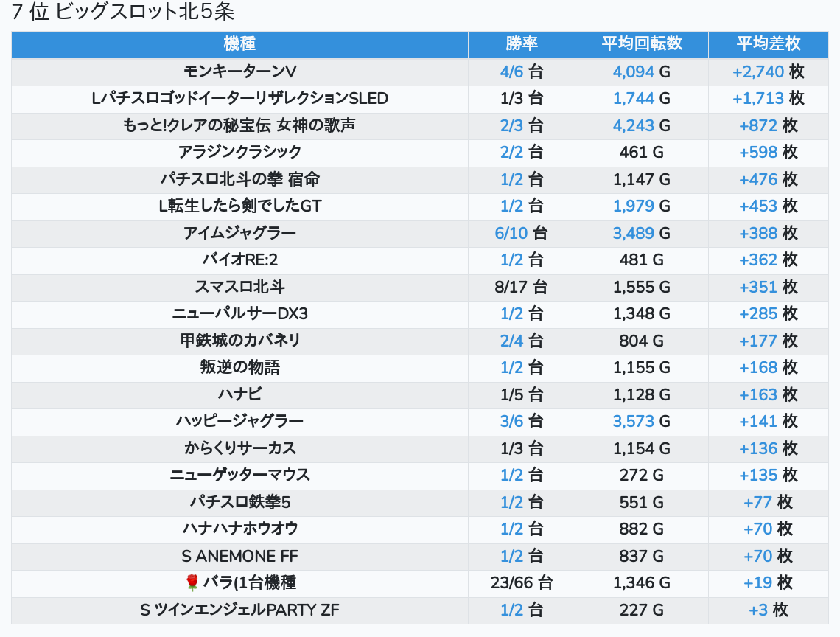The height and width of the screenshot is (637, 840).
Task: Select the +3 枚 value
Action: [x=769, y=610]
